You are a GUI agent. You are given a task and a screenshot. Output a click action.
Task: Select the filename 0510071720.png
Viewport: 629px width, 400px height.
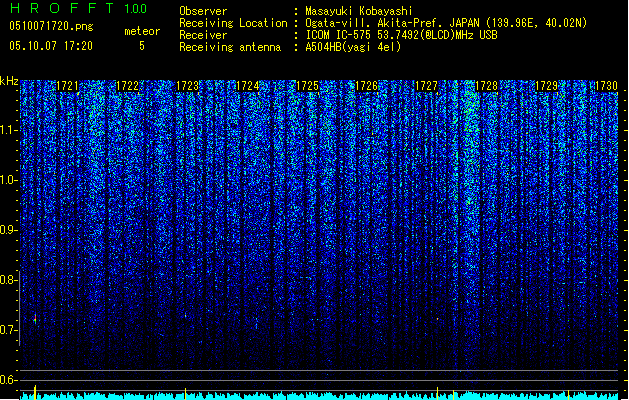tap(51, 26)
